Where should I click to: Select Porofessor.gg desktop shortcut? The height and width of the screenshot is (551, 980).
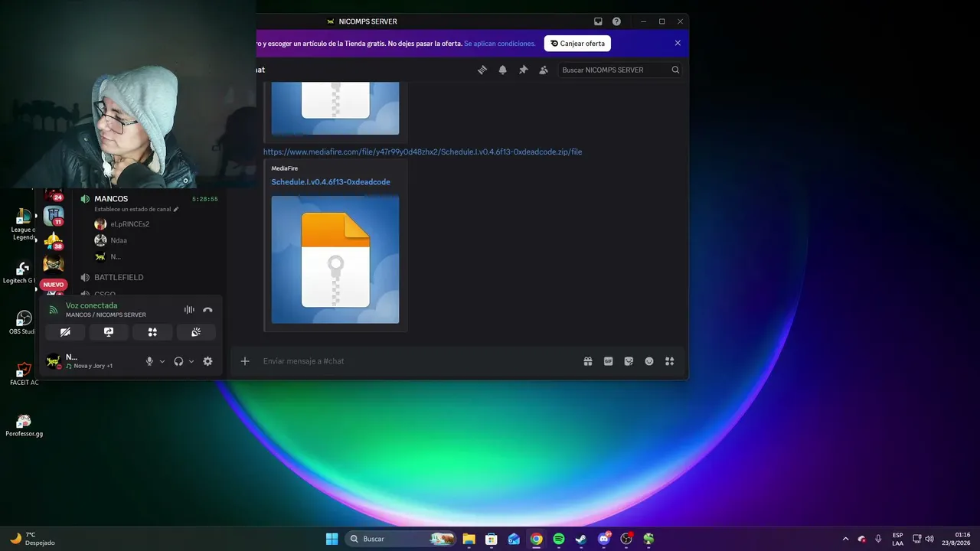(x=24, y=425)
